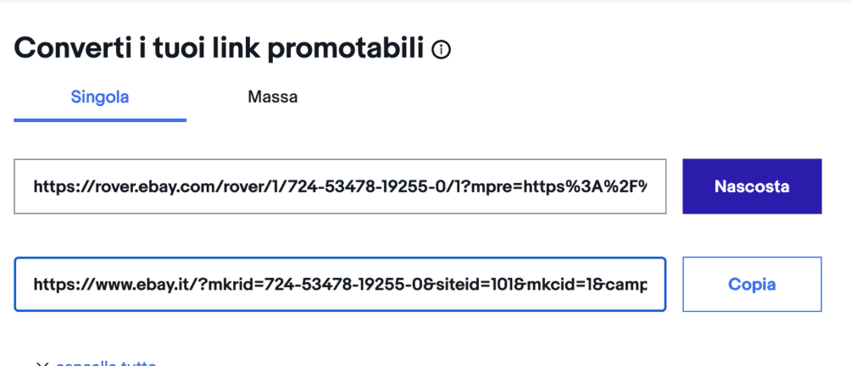Place cursor in the mkrid=724-53478-19255-0 output box
This screenshot has height=366, width=868.
340,284
